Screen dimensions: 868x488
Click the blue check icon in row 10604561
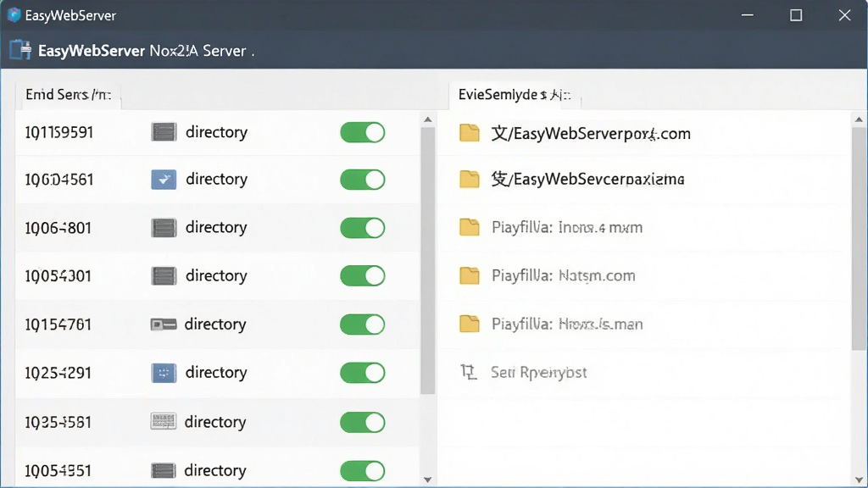click(x=164, y=180)
